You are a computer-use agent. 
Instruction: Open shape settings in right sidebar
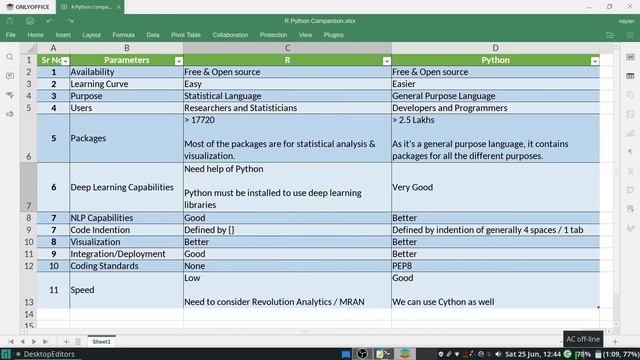coord(630,95)
